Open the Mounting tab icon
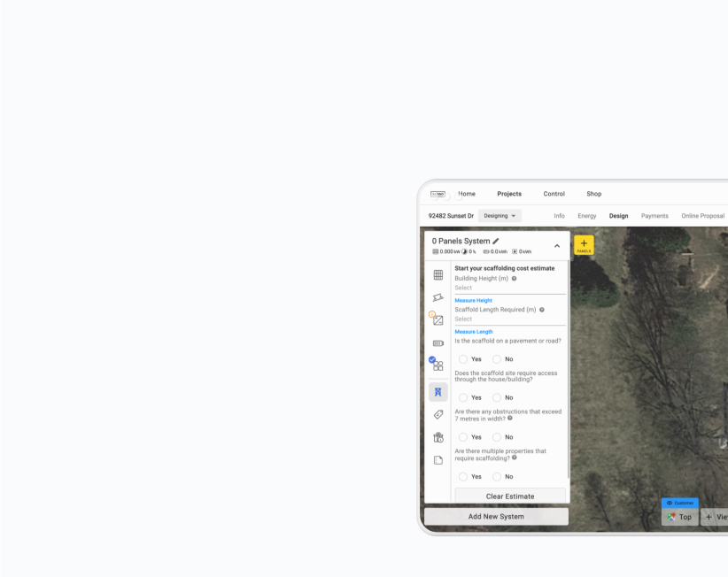 438,297
